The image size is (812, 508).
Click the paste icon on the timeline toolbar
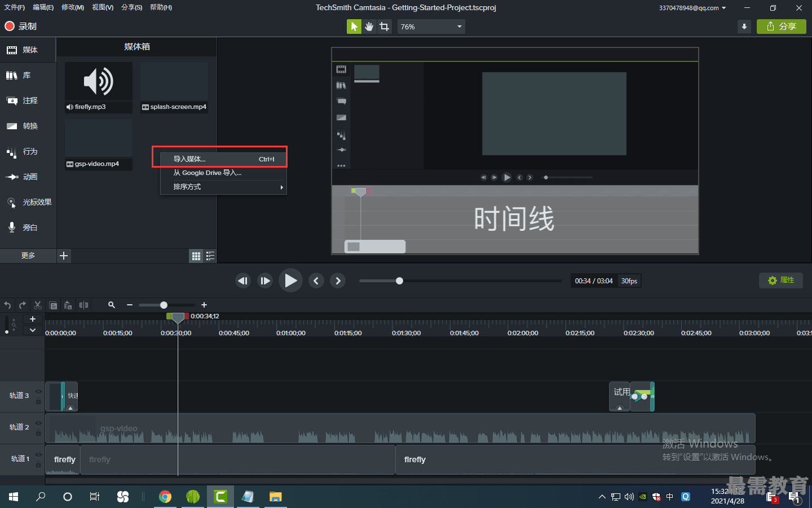(x=68, y=305)
